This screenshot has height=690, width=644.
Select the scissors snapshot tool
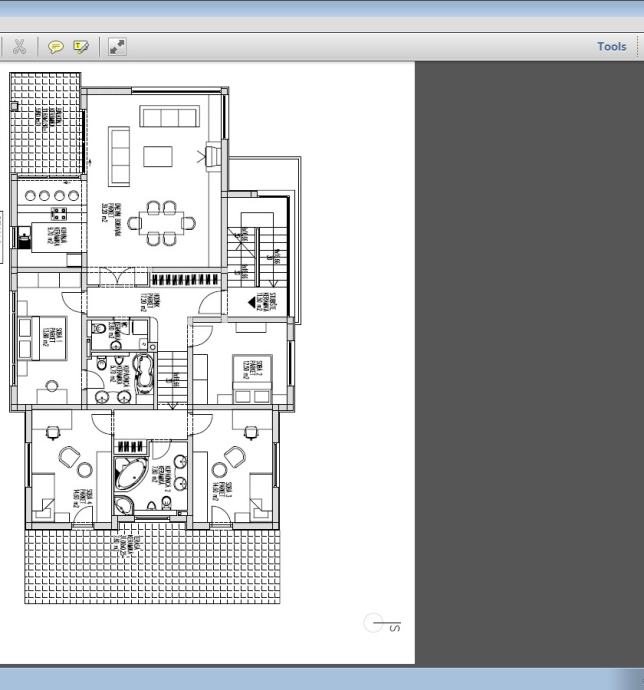(19, 47)
